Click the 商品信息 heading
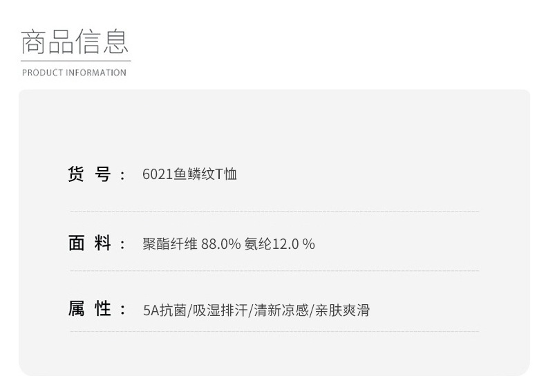This screenshot has height=392, width=546. pos(75,41)
